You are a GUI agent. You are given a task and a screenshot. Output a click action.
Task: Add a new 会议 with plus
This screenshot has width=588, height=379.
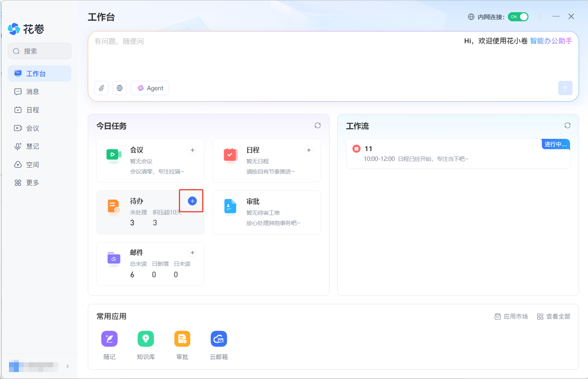coord(192,150)
